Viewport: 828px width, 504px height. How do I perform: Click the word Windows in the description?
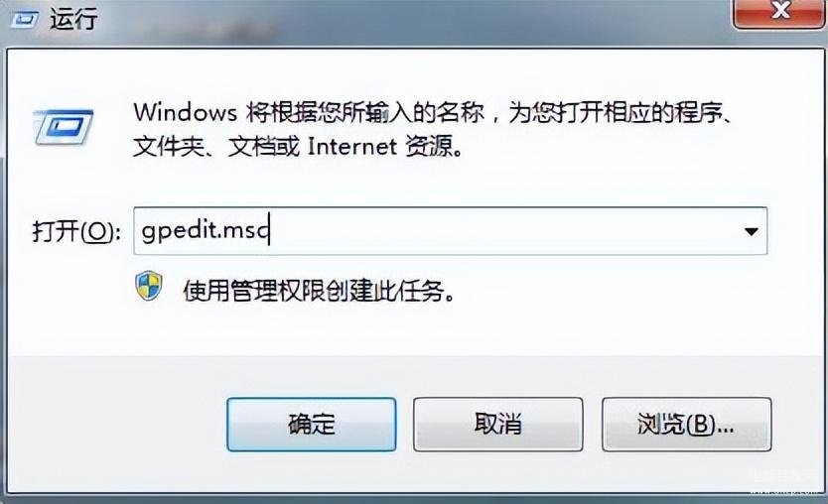pyautogui.click(x=186, y=112)
